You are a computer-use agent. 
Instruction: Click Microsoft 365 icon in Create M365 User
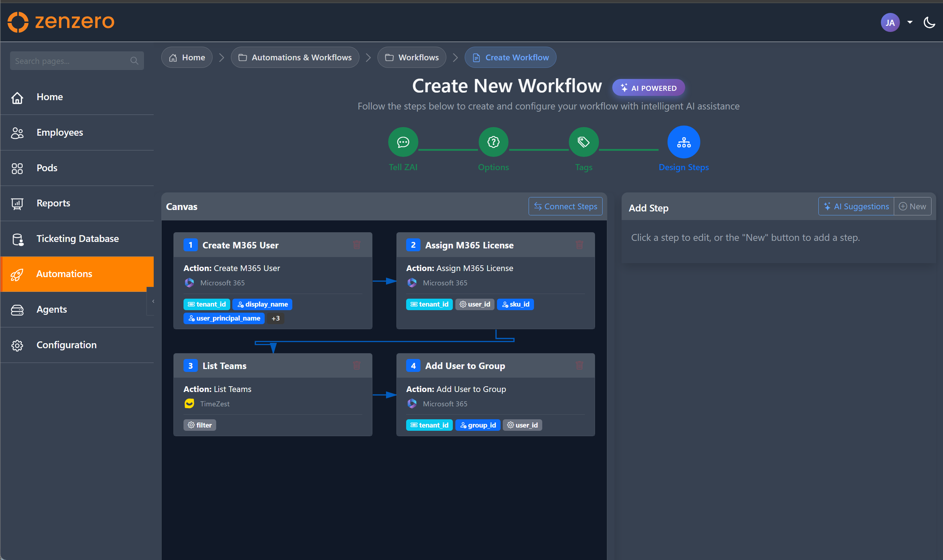pos(189,283)
